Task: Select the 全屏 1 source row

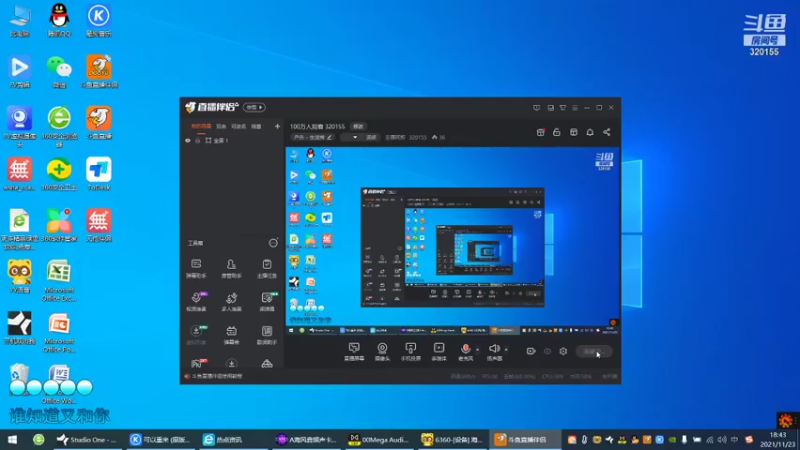Action: (x=232, y=140)
